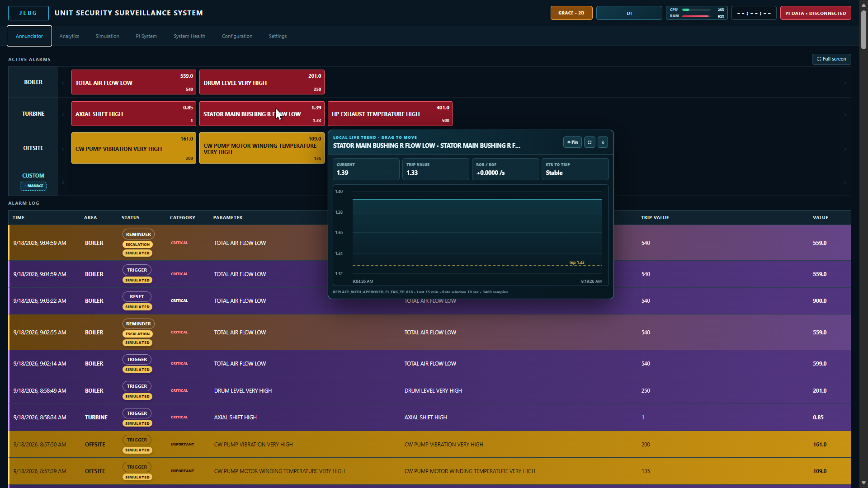Click the OFFSITE area label in active alarms
The image size is (868, 488).
tap(33, 148)
